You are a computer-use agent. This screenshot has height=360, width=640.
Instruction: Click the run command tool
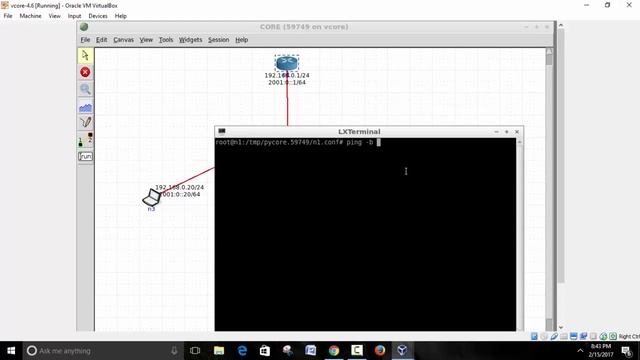click(x=85, y=156)
